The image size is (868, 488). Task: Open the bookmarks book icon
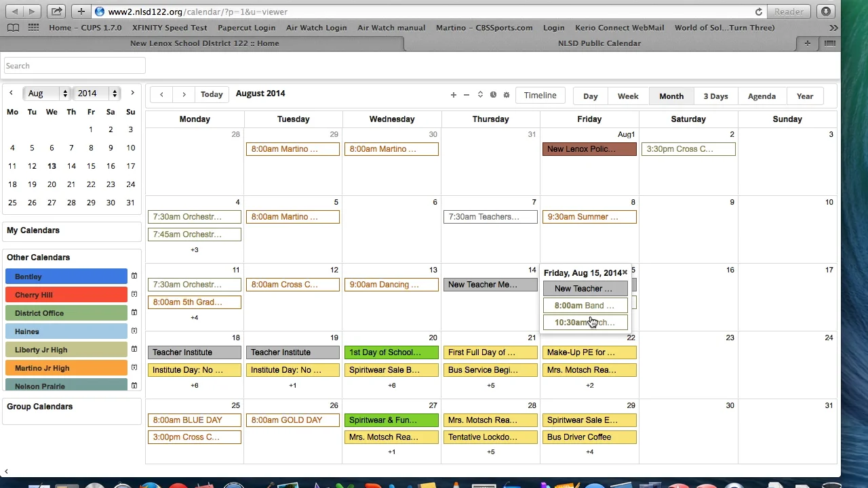coord(13,28)
